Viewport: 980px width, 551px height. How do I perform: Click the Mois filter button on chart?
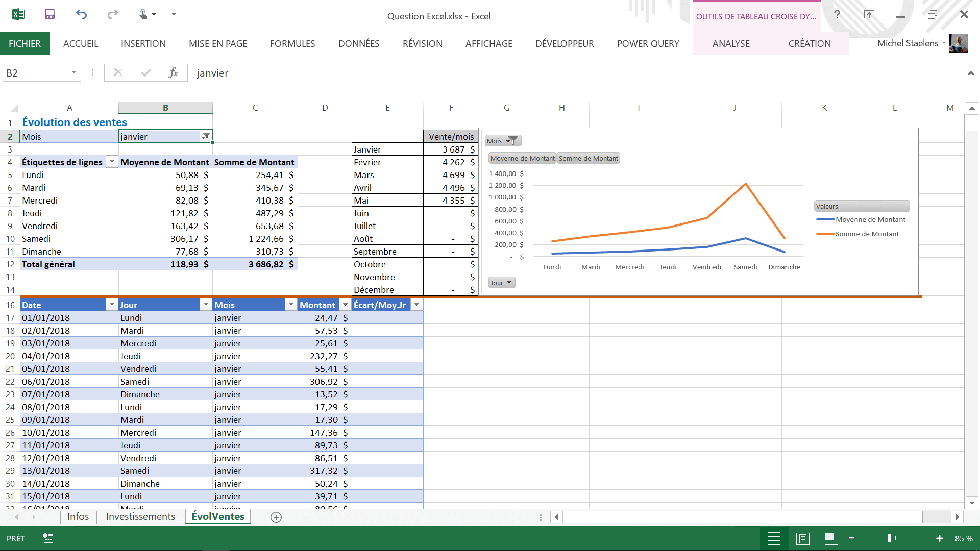[502, 141]
